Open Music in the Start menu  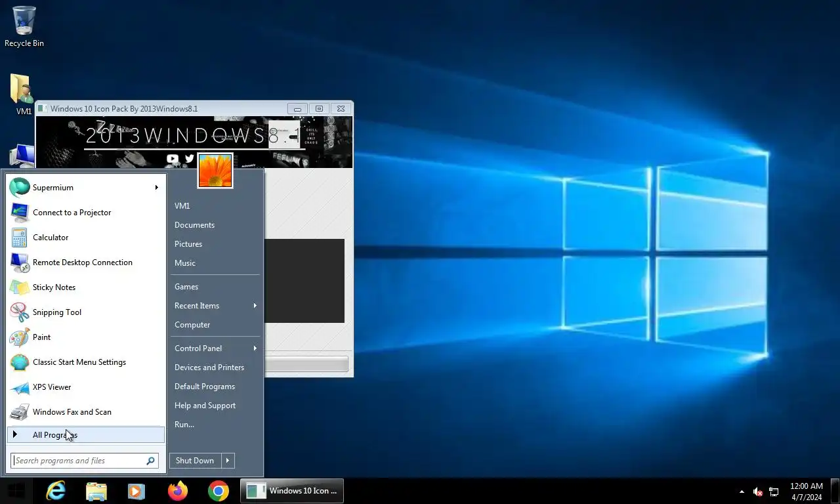point(216,263)
